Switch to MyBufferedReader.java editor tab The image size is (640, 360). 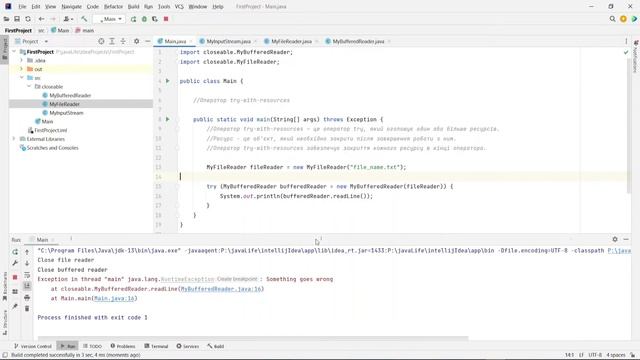click(x=358, y=41)
